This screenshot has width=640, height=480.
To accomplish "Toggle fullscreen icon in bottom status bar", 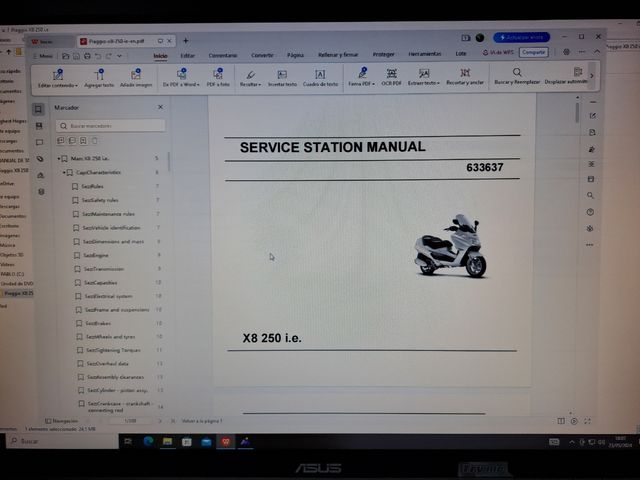I will (587, 421).
